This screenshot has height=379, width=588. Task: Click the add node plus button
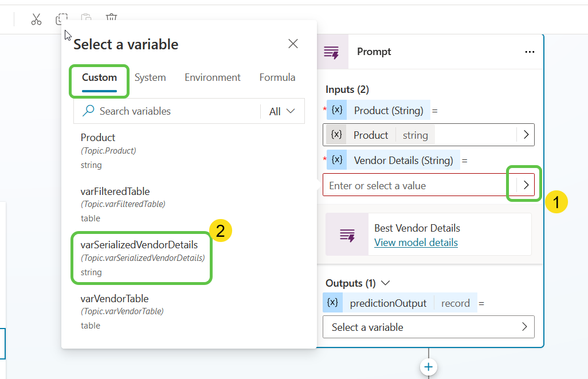click(x=429, y=367)
